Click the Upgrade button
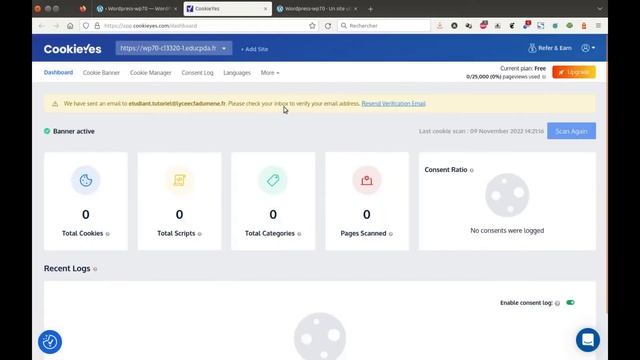640x360 pixels. click(574, 72)
